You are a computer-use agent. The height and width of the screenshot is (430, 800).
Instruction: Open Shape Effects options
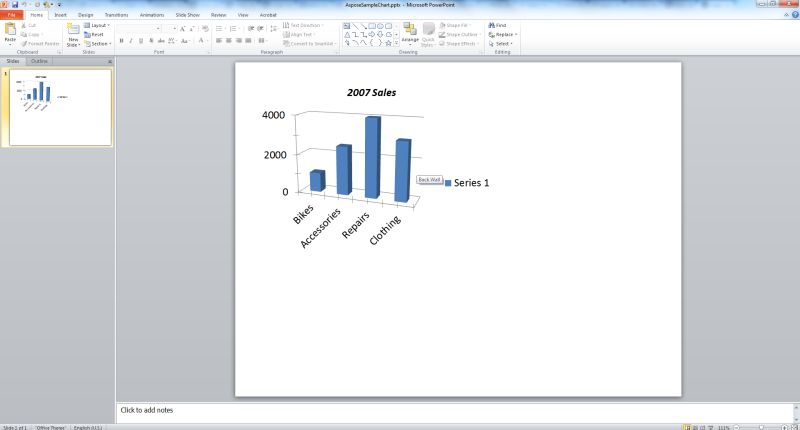pos(459,44)
